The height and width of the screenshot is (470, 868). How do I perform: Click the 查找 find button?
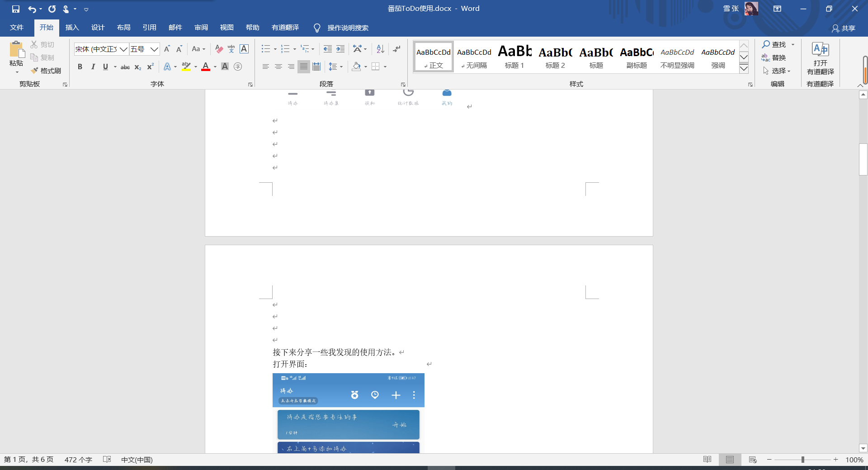774,44
